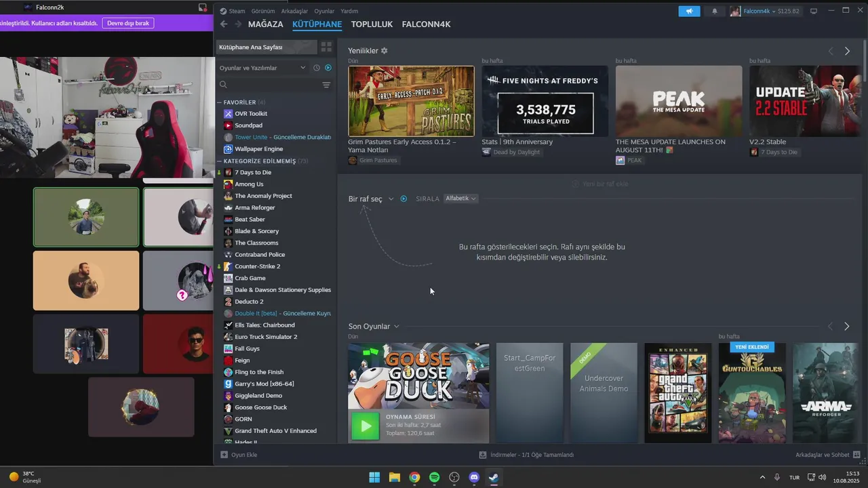The height and width of the screenshot is (488, 868).
Task: Open the Görünüm menu
Action: click(263, 11)
